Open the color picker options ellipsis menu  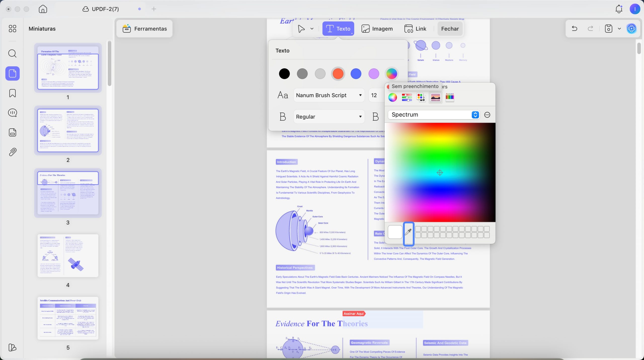click(487, 115)
